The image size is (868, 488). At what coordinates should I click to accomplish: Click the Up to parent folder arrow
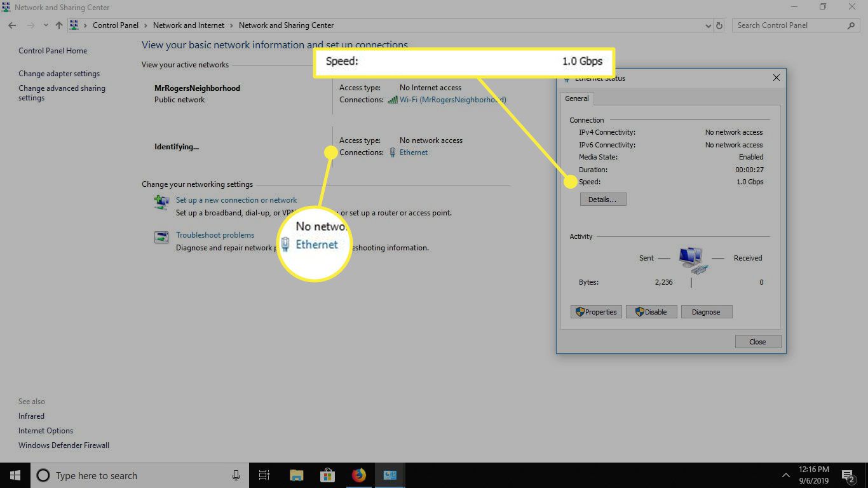(x=59, y=25)
